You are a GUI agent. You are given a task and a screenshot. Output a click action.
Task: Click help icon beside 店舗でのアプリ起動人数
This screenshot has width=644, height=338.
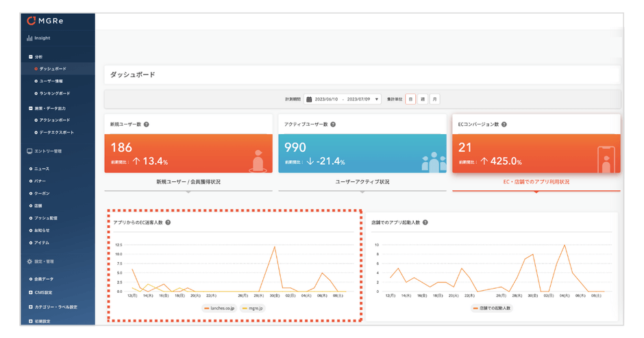[x=426, y=222]
